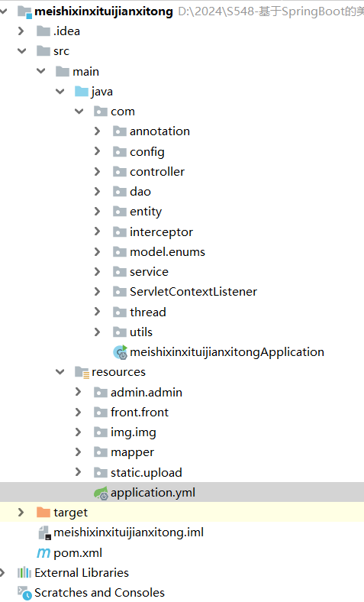
Task: Select the interceptor package
Action: point(161,232)
